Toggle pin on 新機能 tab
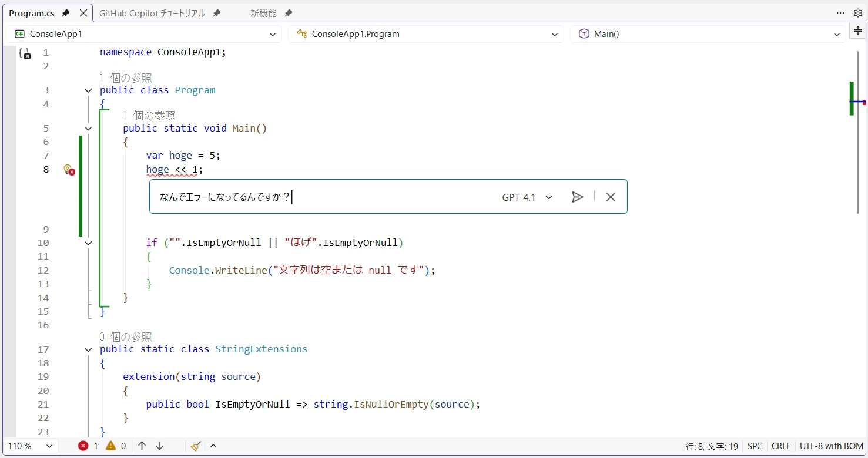868x458 pixels. [x=288, y=13]
